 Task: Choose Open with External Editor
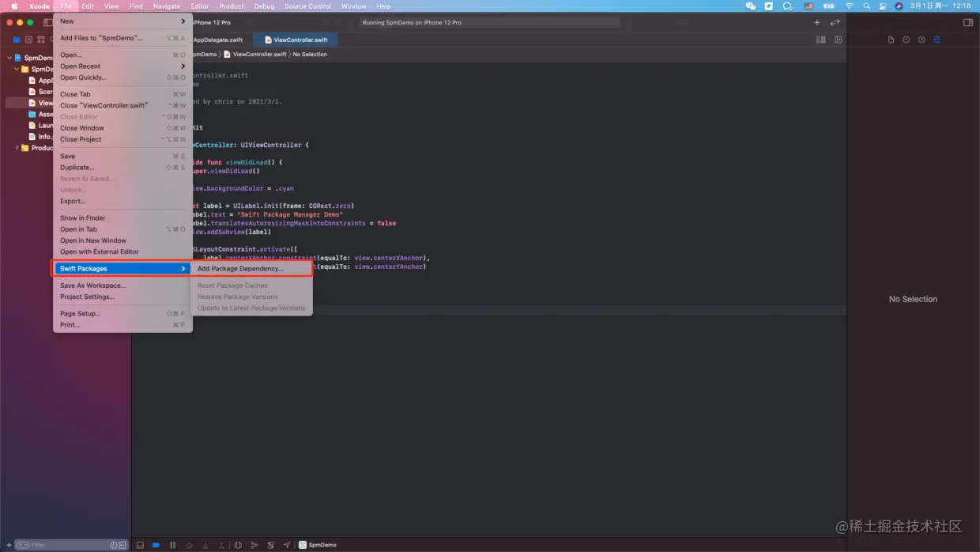pyautogui.click(x=122, y=251)
